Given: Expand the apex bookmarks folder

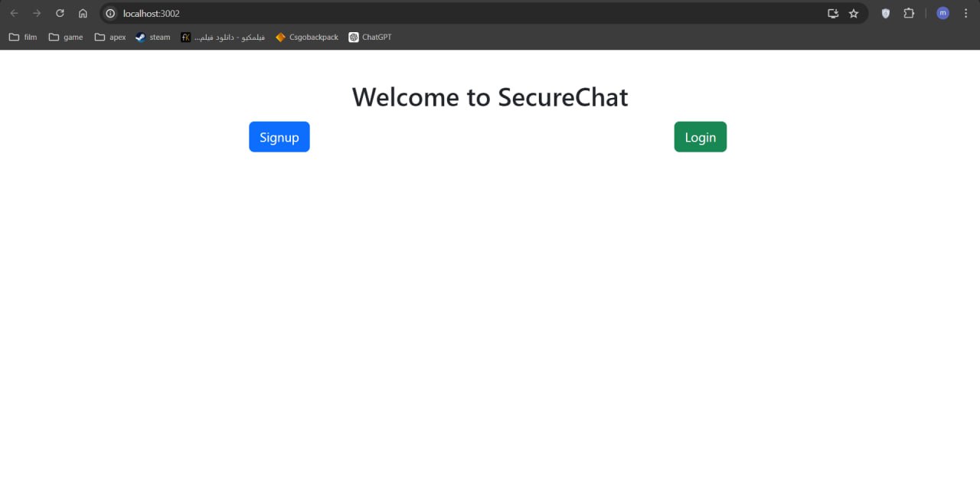Looking at the screenshot, I should (110, 37).
